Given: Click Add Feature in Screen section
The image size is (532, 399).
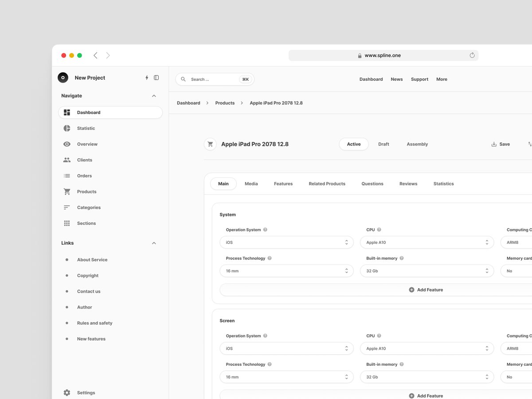Looking at the screenshot, I should pos(426,396).
